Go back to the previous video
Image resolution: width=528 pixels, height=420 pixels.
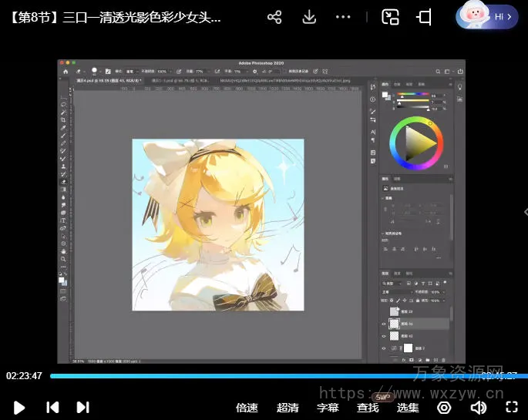click(x=52, y=407)
